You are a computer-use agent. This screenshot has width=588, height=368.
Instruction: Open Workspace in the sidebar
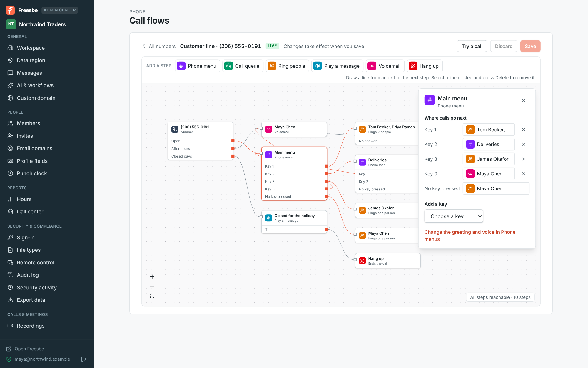click(x=47, y=48)
